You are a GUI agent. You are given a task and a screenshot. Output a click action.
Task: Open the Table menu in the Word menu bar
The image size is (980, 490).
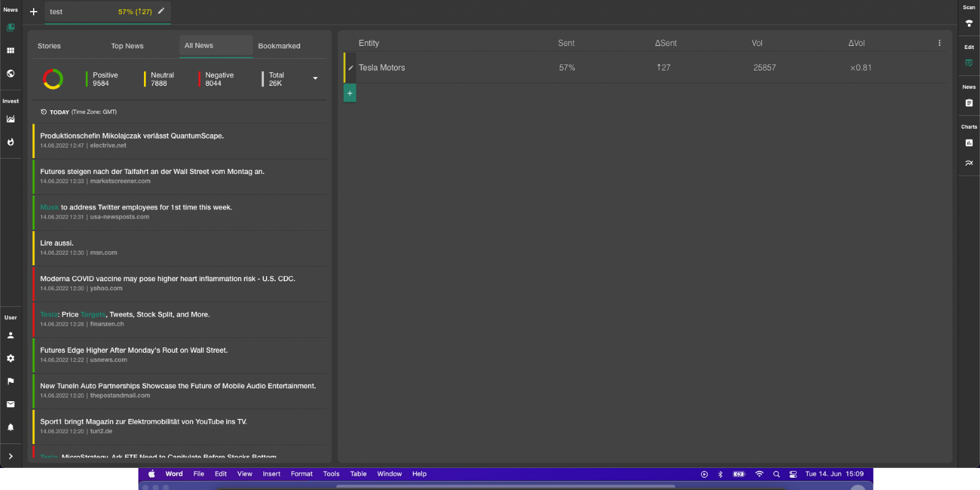[358, 474]
